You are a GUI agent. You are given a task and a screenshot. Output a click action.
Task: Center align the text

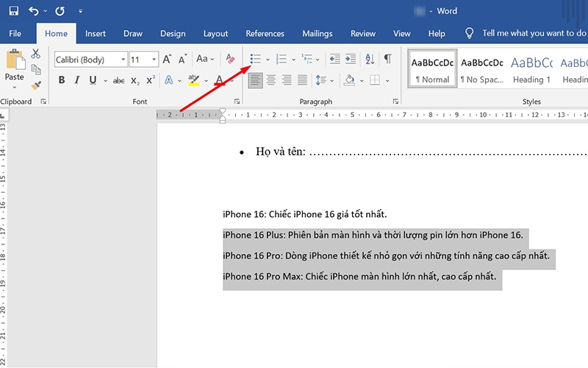271,80
